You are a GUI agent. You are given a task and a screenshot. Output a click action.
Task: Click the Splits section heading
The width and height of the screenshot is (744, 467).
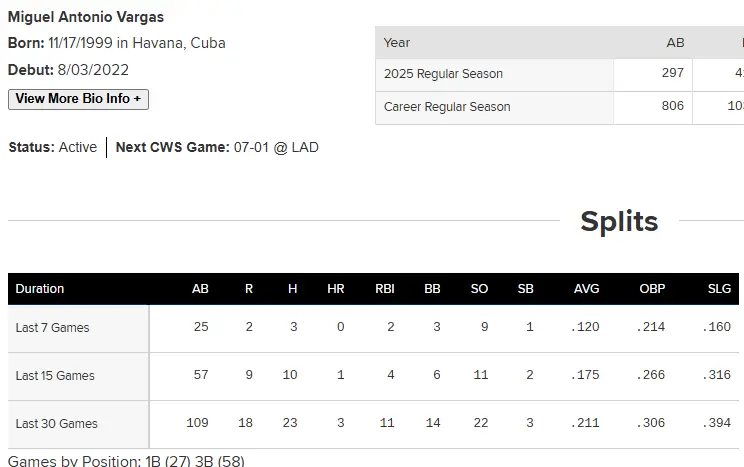click(619, 221)
